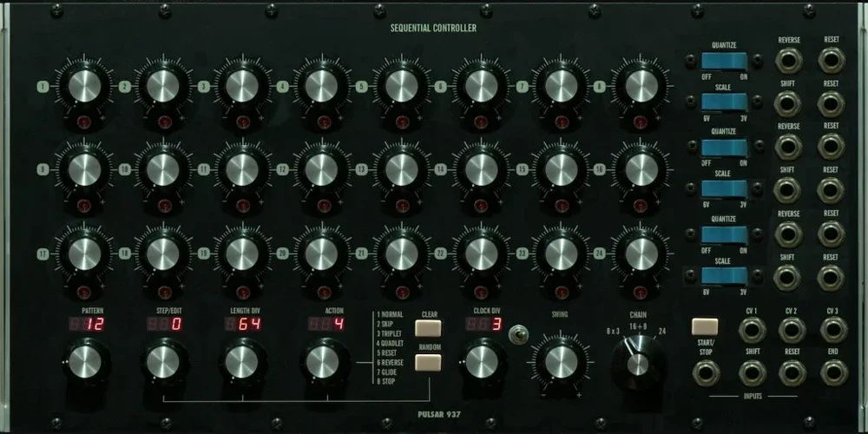Toggle the Quantize switch for steps 17-24 row
The image size is (868, 434).
(724, 234)
